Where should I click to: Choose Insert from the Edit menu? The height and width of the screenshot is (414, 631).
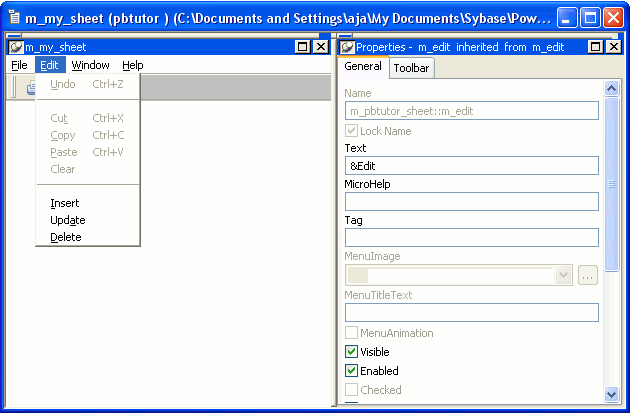pyautogui.click(x=88, y=204)
